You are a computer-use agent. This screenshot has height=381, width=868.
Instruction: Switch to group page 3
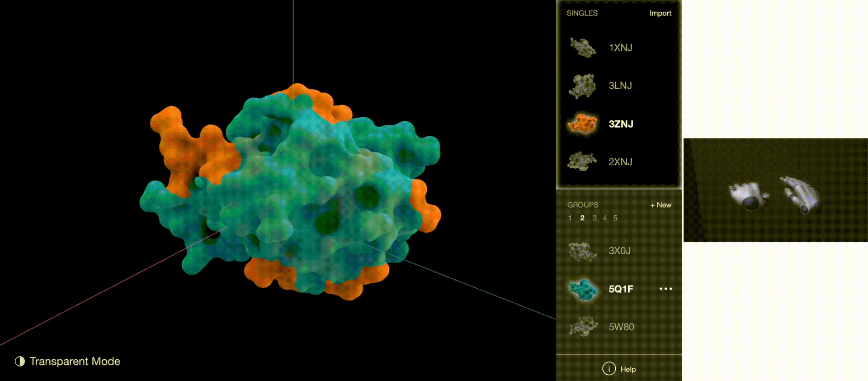(594, 218)
